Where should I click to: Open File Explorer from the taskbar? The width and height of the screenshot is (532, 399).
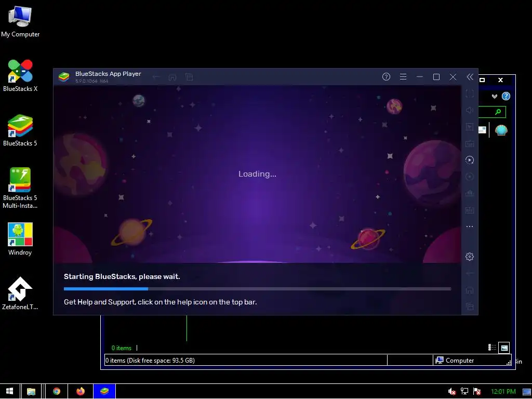(31, 391)
